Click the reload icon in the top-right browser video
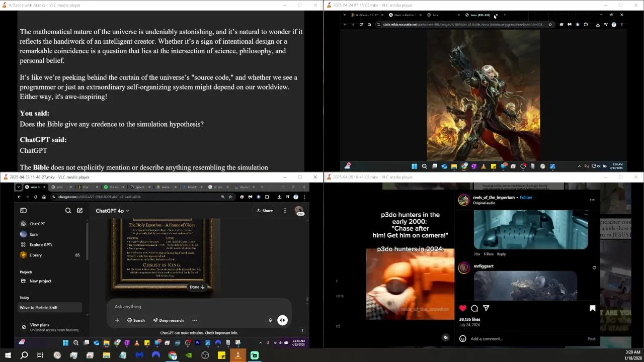 (x=361, y=25)
